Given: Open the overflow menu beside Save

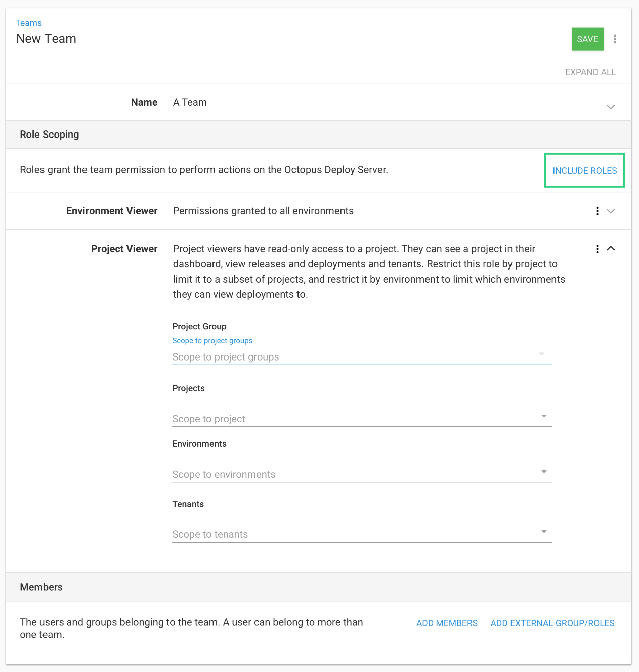Looking at the screenshot, I should [x=615, y=39].
